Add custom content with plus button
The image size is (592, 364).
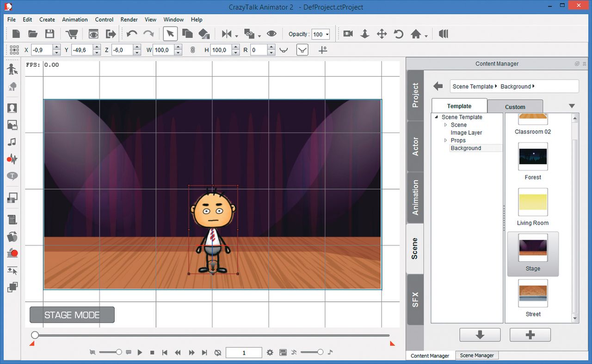530,335
